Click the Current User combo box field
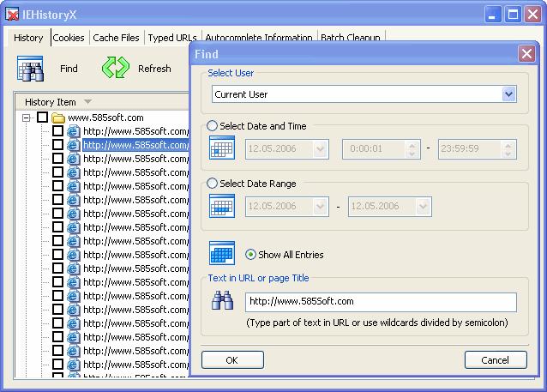Image resolution: width=547 pixels, height=392 pixels. click(x=364, y=94)
